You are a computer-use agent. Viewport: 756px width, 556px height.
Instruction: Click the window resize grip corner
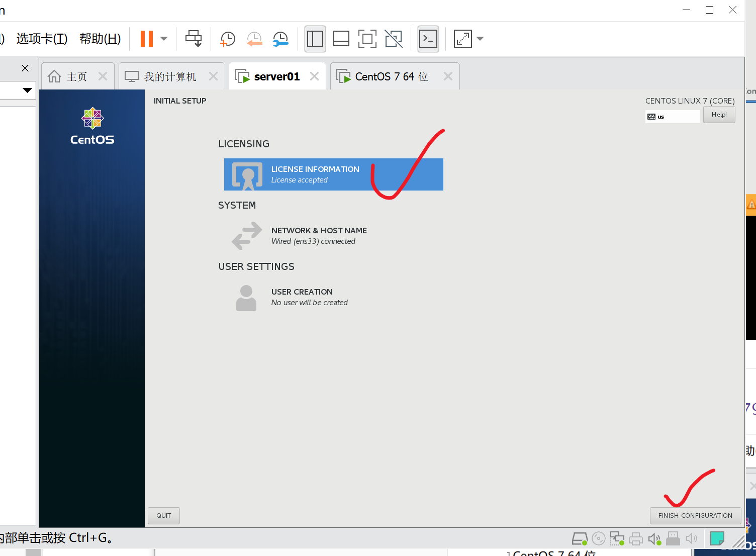pos(738,542)
